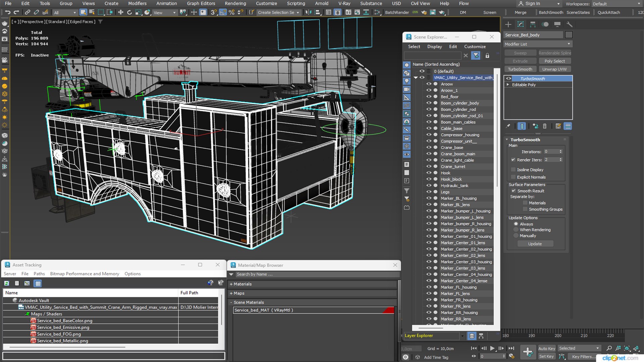This screenshot has height=362, width=644.
Task: Click the Unwrap UVW button
Action: point(554,69)
